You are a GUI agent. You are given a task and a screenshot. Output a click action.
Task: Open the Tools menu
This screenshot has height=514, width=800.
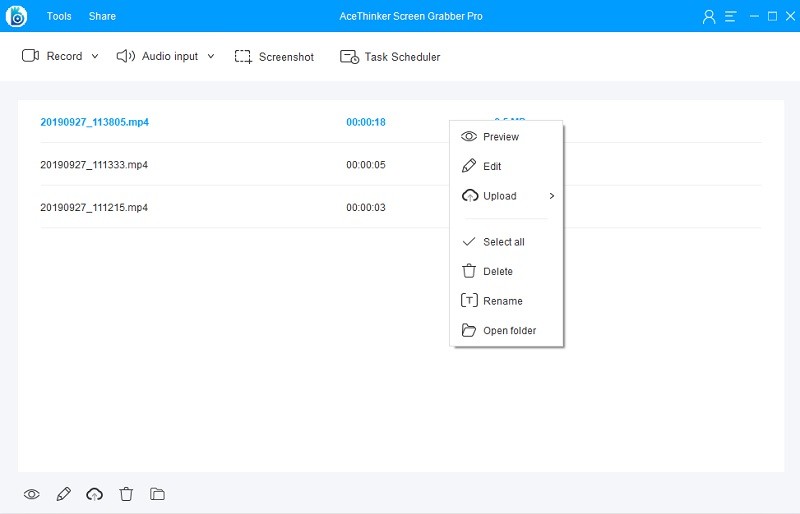pyautogui.click(x=59, y=16)
